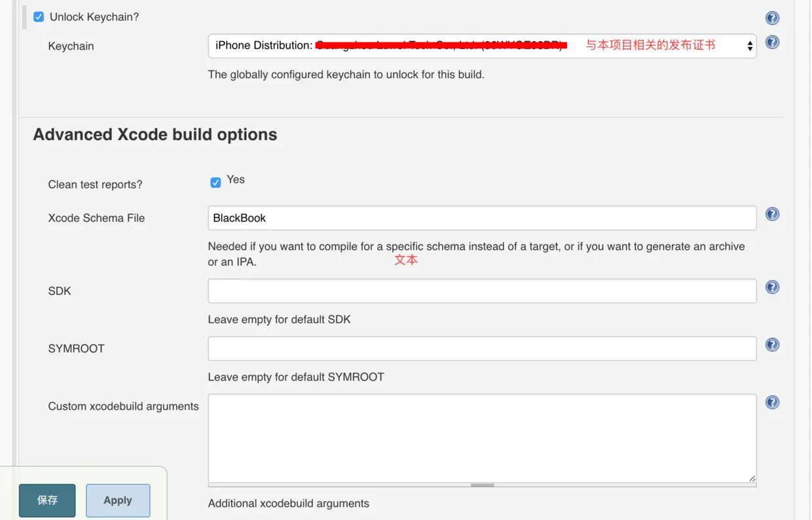Screen dimensions: 812x520
Task: Click the text area's corner resize grip
Action: point(752,478)
